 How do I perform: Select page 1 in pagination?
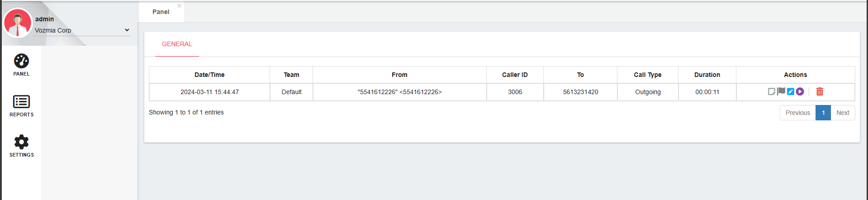823,113
